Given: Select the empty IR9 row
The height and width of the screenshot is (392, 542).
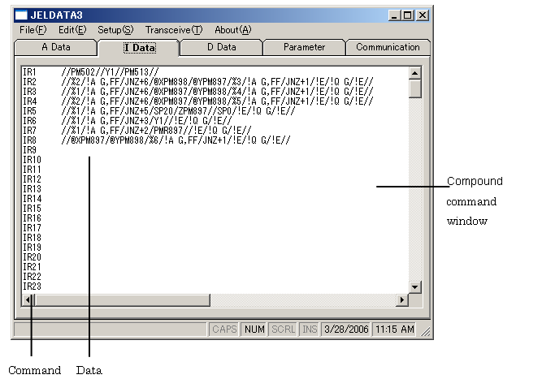Looking at the screenshot, I should (30, 150).
